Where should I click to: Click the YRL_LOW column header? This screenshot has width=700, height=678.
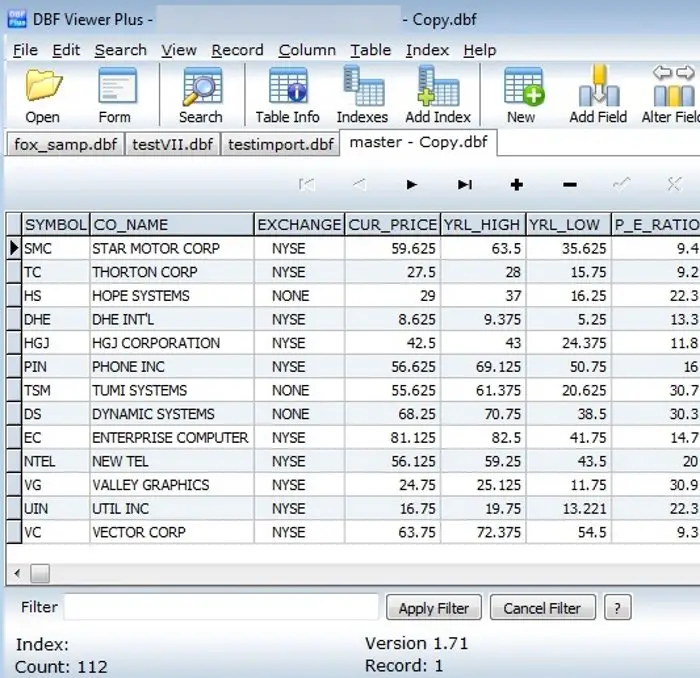[x=569, y=225]
